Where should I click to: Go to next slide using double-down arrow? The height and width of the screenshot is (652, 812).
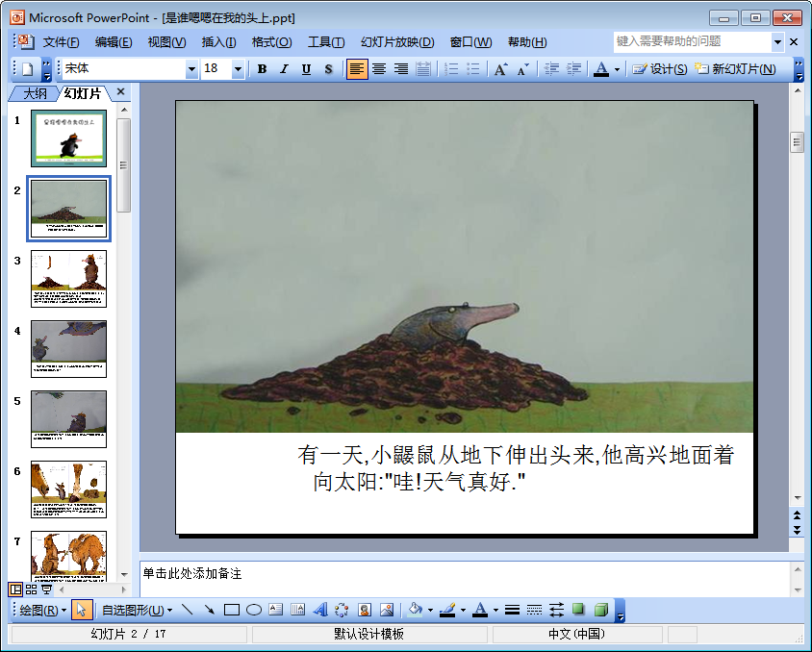point(797,530)
